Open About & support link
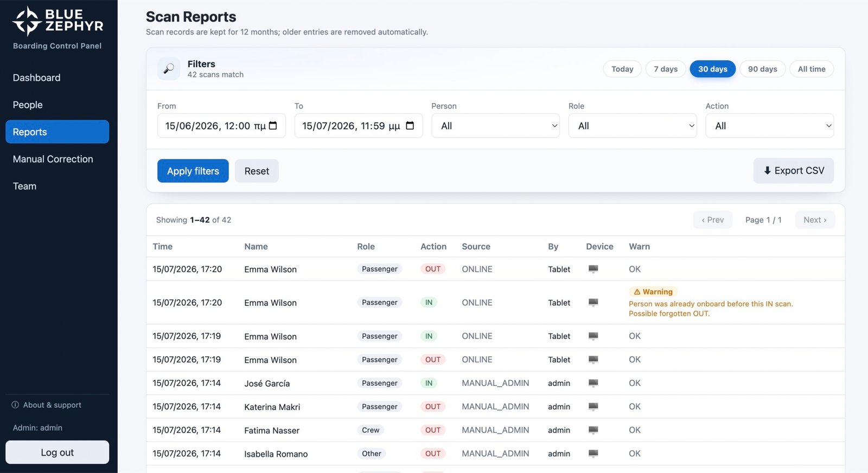Screen dimensions: 868x473 (47, 405)
